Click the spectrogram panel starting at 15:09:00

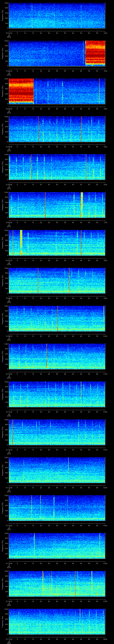tap(57, 318)
